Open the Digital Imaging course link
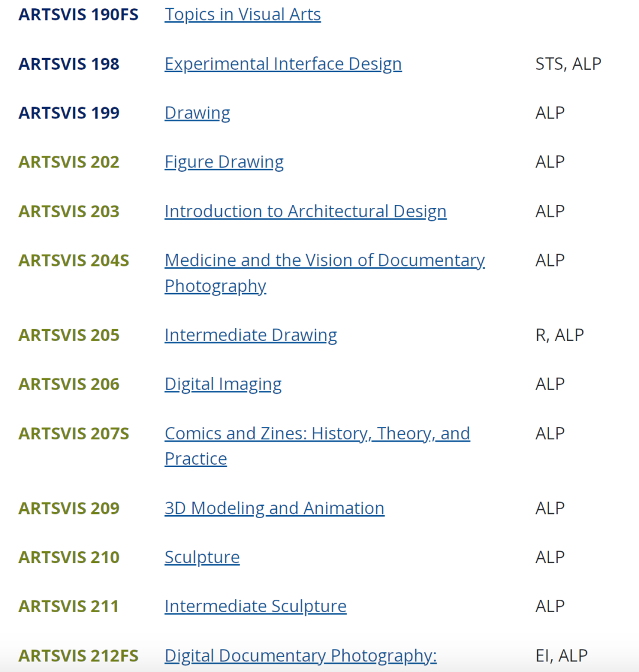 (222, 384)
